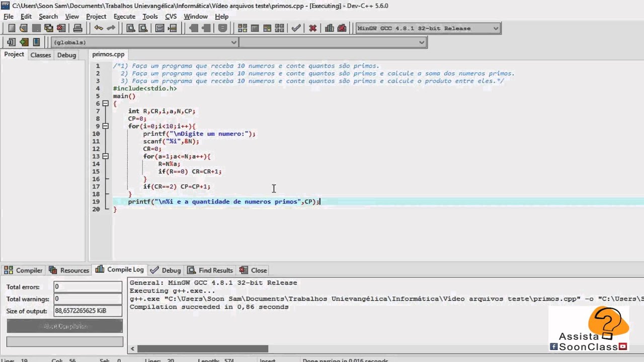Switch to the side panel Debug tab
The image size is (644, 362).
[66, 55]
